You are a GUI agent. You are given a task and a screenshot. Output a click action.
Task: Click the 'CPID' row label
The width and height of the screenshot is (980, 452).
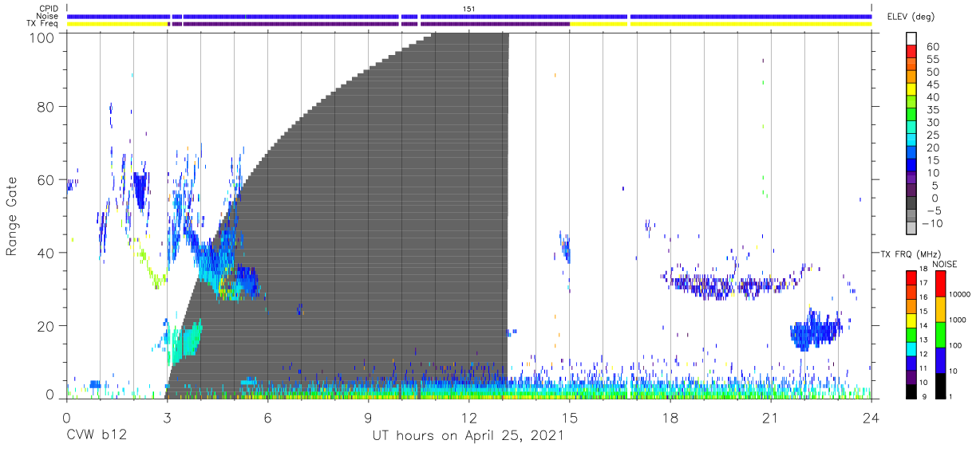click(49, 9)
